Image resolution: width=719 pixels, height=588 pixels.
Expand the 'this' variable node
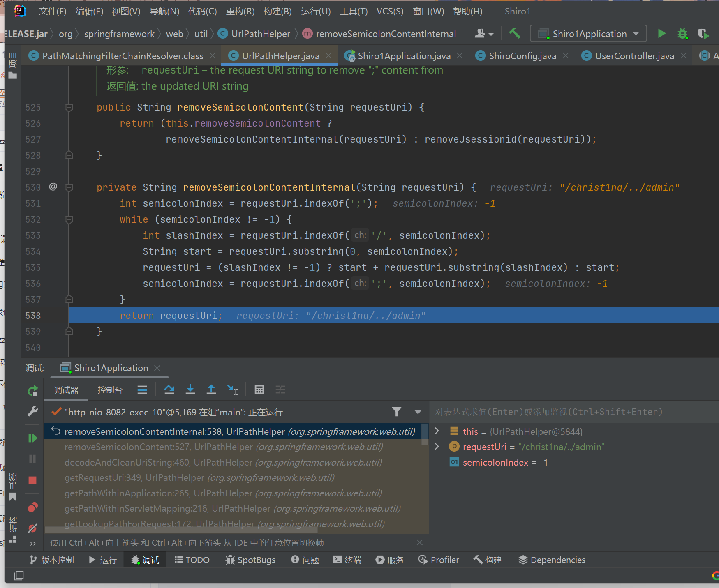point(437,431)
